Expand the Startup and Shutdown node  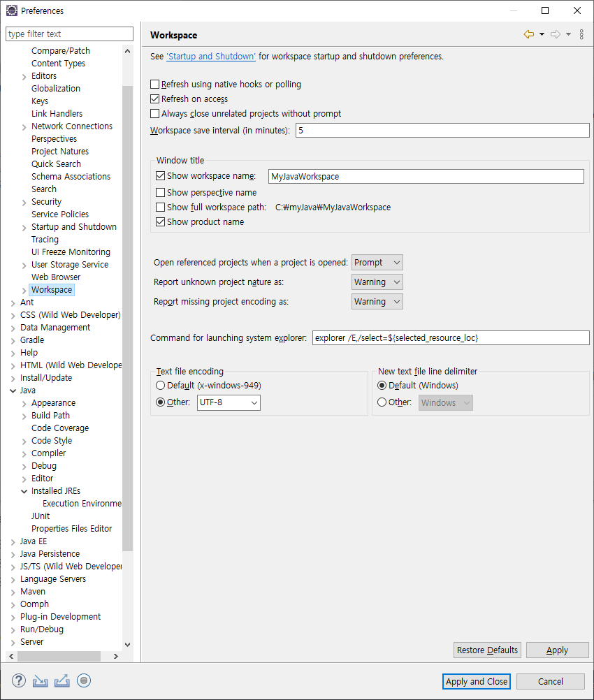(x=24, y=228)
